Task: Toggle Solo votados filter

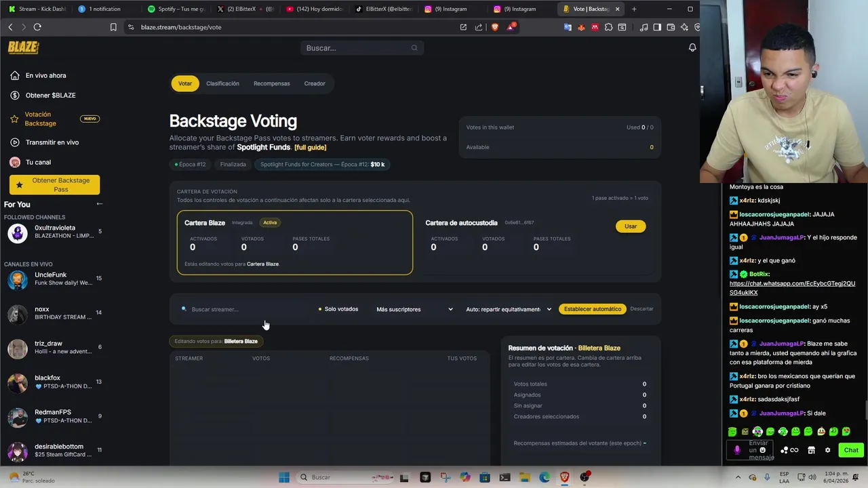Action: click(338, 309)
